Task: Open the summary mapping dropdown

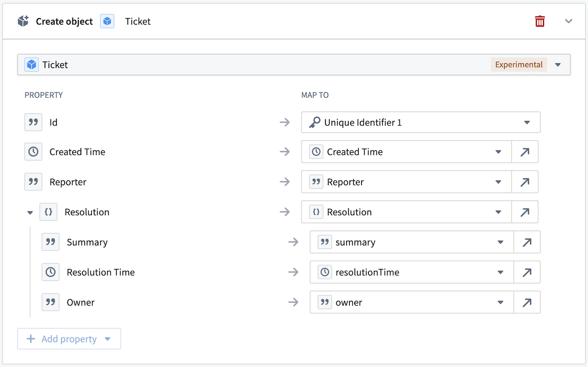Action: [x=500, y=242]
